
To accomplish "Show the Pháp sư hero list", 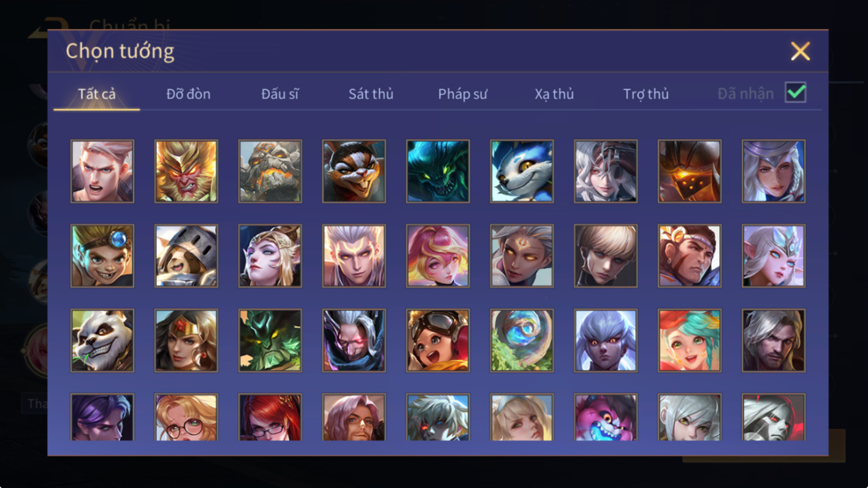I will (x=462, y=94).
